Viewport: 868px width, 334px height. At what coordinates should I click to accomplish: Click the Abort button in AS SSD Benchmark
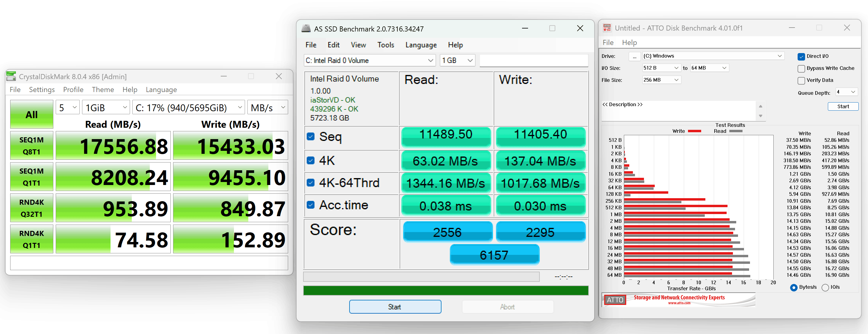point(507,307)
